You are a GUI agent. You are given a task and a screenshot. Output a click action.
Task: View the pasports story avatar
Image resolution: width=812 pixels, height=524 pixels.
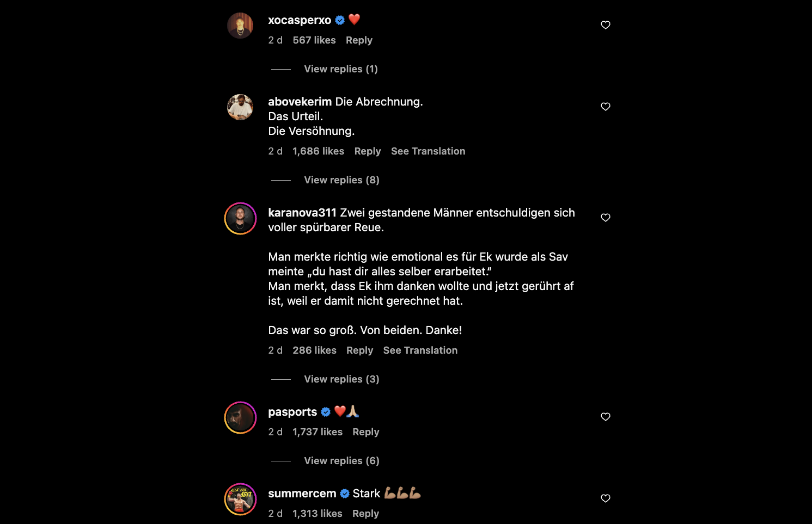coord(240,418)
